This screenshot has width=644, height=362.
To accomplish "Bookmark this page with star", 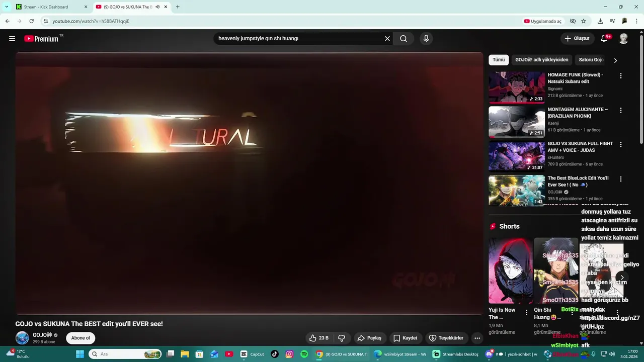I will [584, 21].
